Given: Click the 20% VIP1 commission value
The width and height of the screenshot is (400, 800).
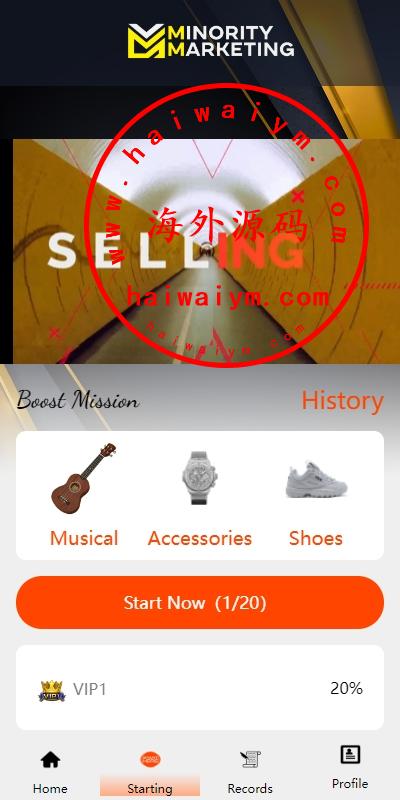Looking at the screenshot, I should [x=346, y=688].
